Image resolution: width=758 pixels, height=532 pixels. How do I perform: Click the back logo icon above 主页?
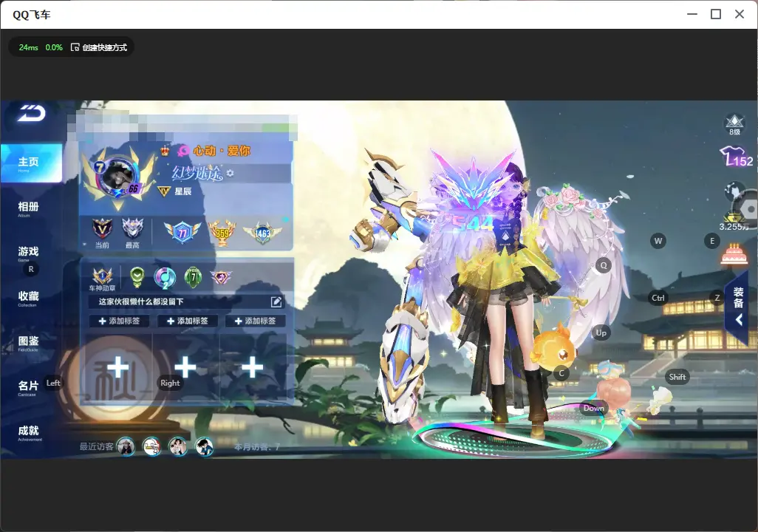(x=32, y=113)
